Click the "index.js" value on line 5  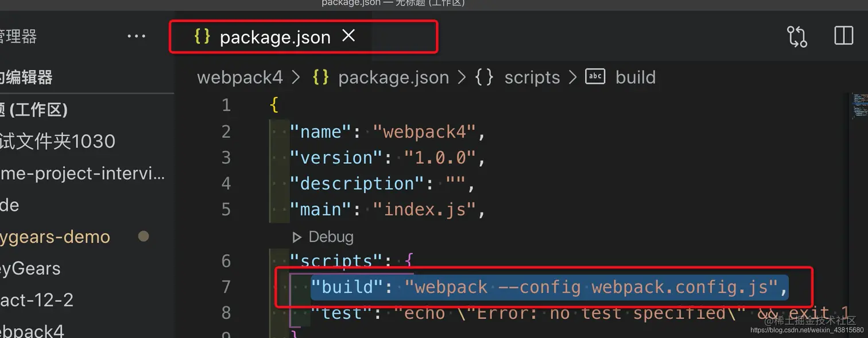click(424, 209)
